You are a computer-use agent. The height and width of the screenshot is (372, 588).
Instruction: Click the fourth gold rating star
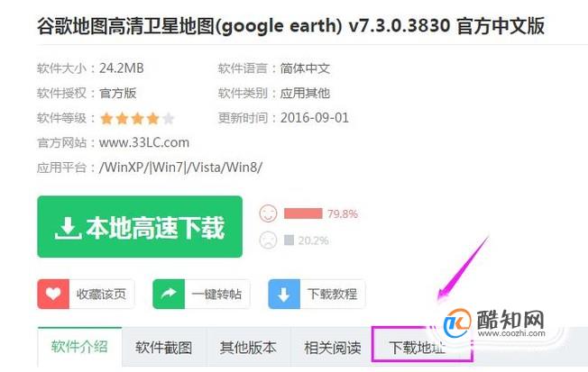[x=152, y=119]
